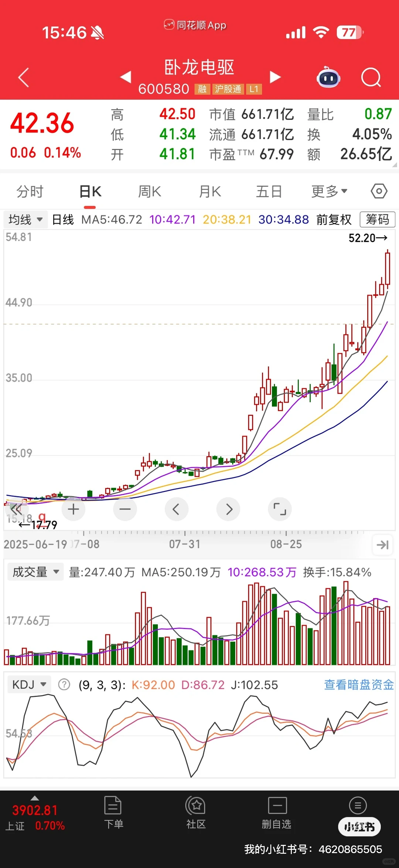Tap the 沪股通 badge
This screenshot has height=868, width=399.
point(228,89)
